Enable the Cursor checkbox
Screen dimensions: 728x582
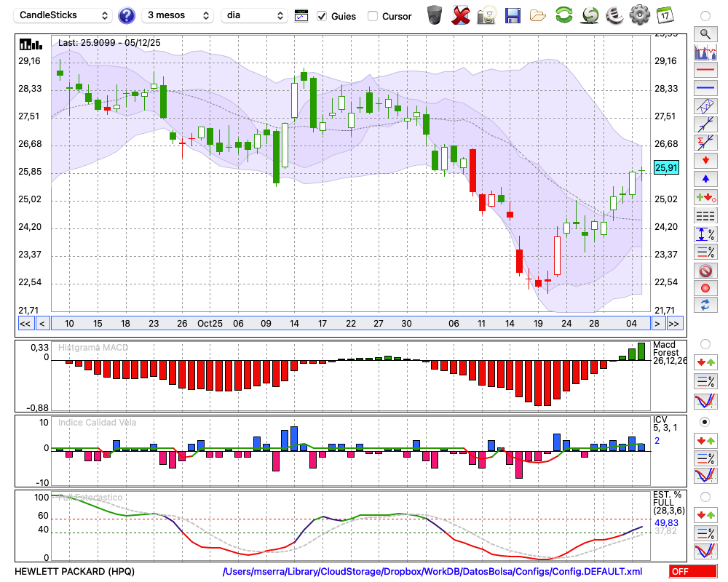[x=372, y=16]
